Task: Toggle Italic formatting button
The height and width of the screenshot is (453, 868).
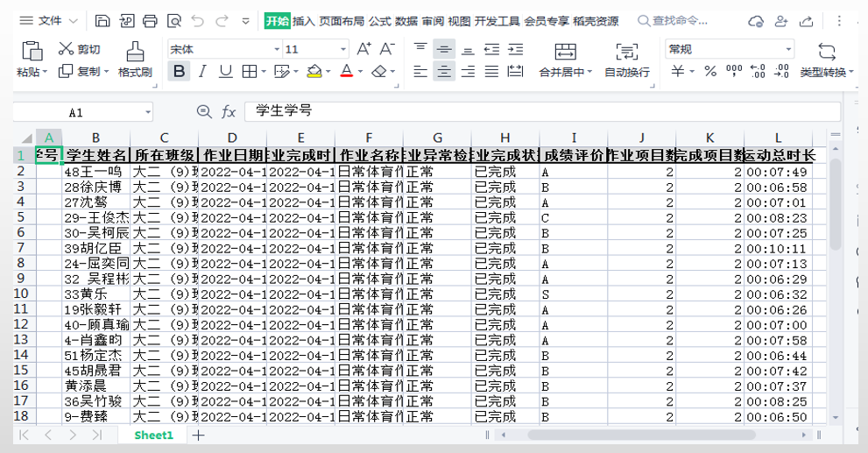Action: pyautogui.click(x=202, y=72)
